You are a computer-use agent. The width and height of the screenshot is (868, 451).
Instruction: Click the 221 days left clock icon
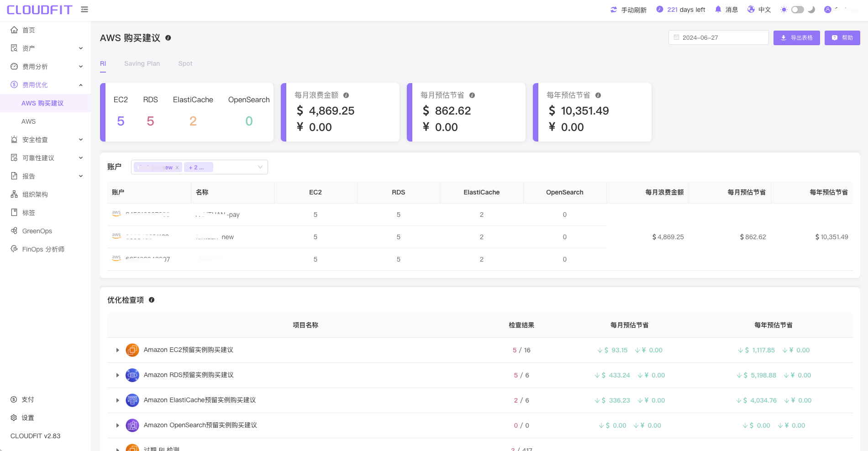point(660,9)
